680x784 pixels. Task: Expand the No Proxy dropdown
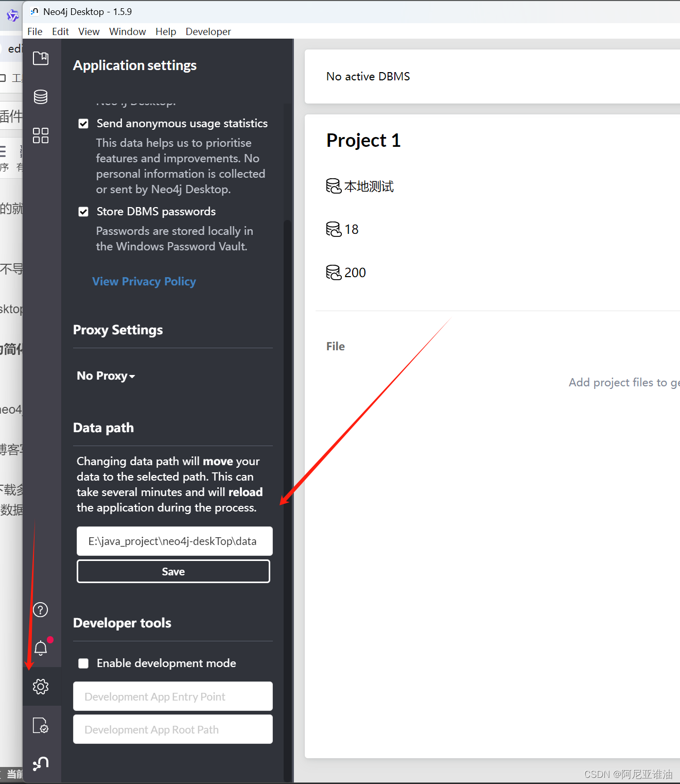(106, 376)
